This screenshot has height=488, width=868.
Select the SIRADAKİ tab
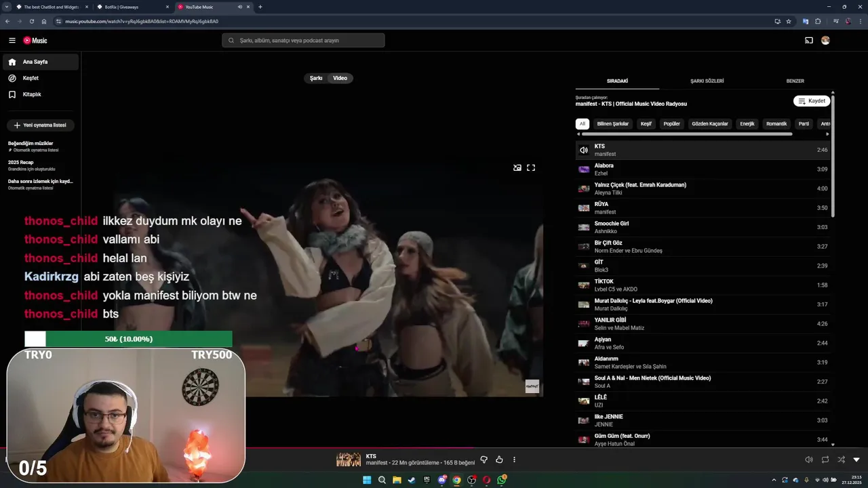pos(617,81)
